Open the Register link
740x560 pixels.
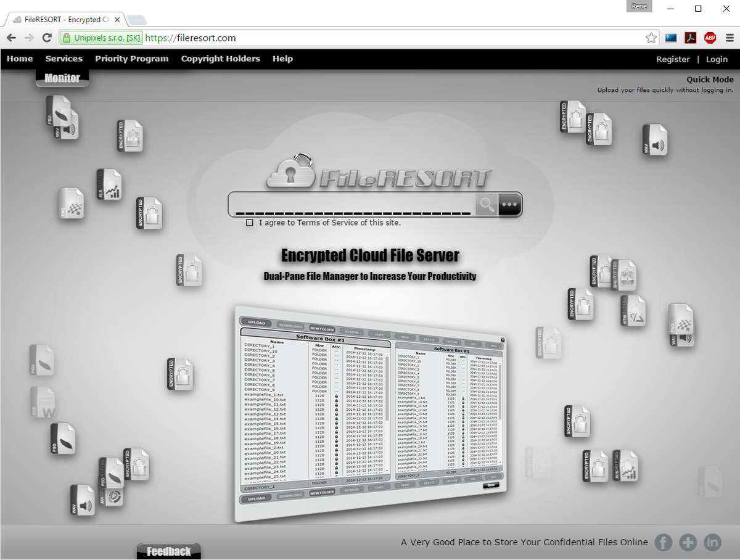coord(673,59)
